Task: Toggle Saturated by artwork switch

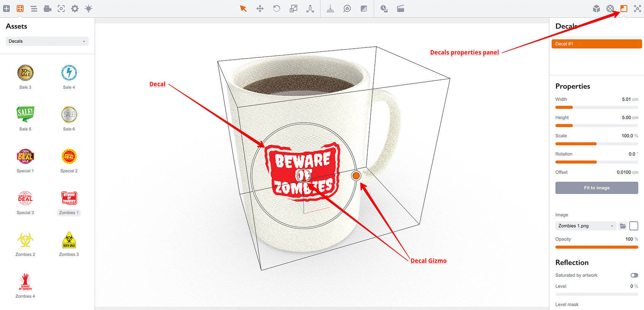Action: click(634, 275)
